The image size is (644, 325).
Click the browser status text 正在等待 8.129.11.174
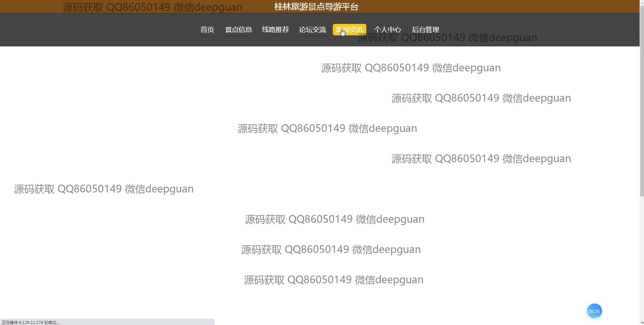tap(31, 322)
